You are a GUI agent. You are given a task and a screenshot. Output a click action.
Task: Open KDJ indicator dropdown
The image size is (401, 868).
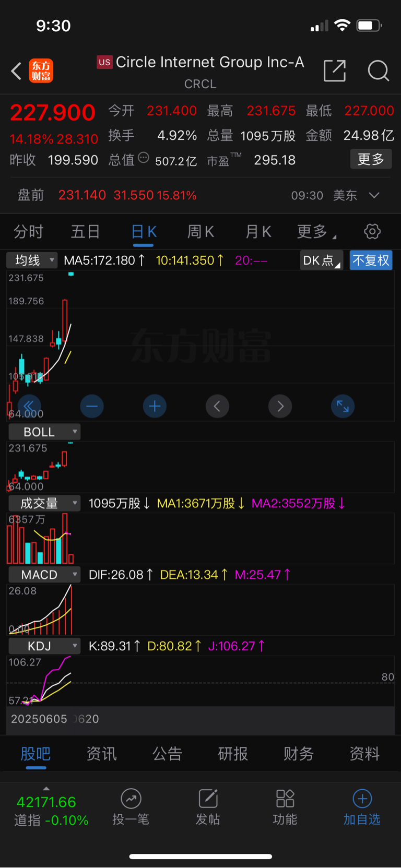pyautogui.click(x=44, y=646)
